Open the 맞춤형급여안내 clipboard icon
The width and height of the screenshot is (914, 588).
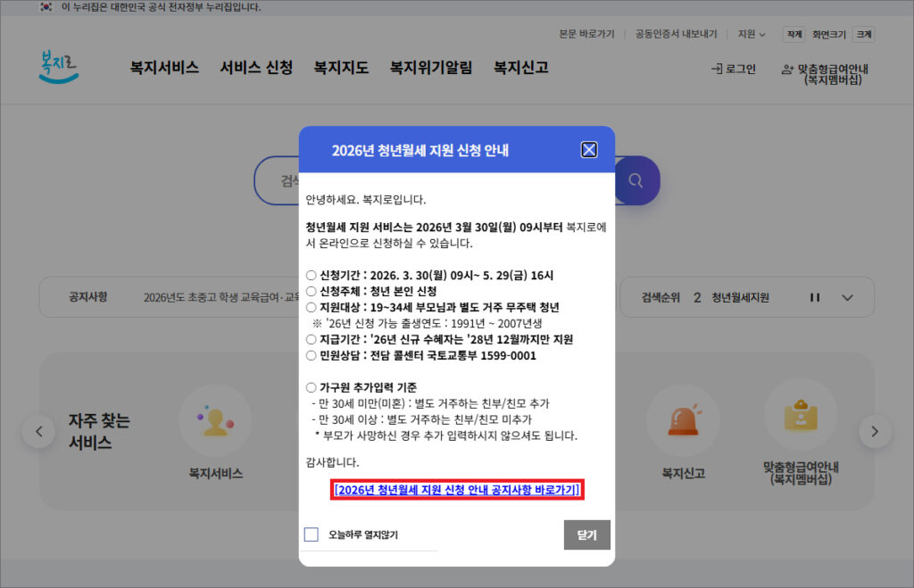coord(801,416)
